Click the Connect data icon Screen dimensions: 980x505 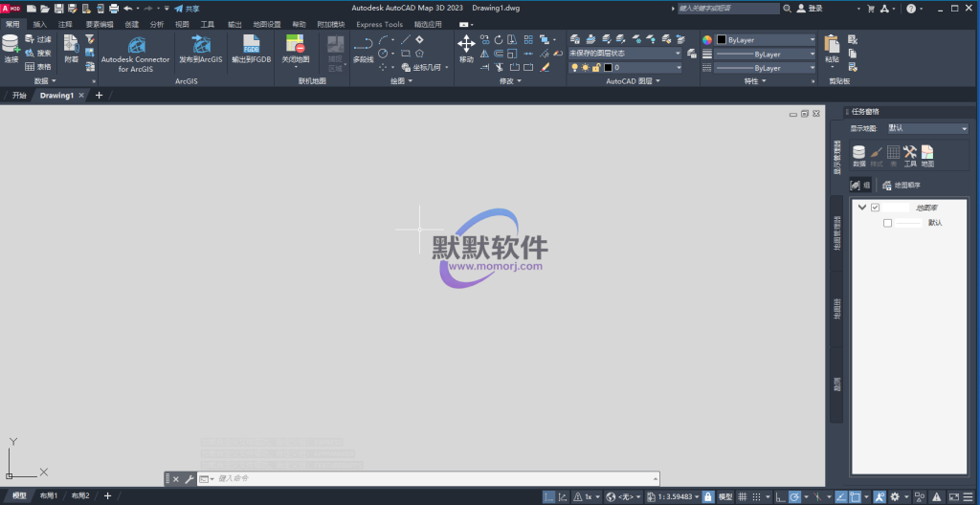tap(11, 45)
